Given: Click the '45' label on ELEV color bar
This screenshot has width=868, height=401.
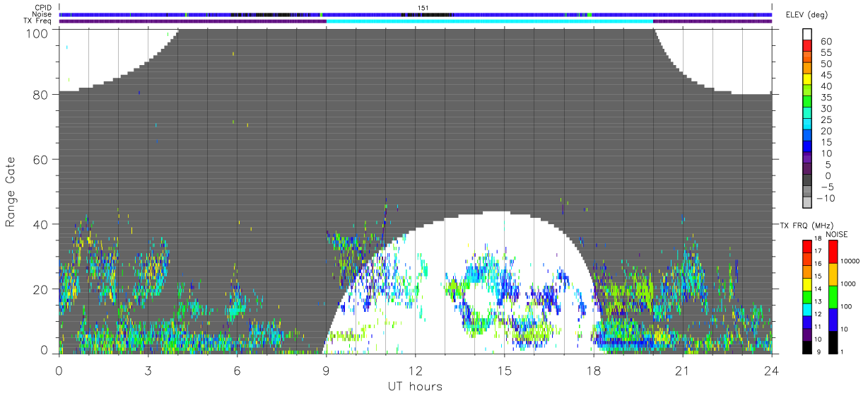Looking at the screenshot, I should tap(827, 76).
